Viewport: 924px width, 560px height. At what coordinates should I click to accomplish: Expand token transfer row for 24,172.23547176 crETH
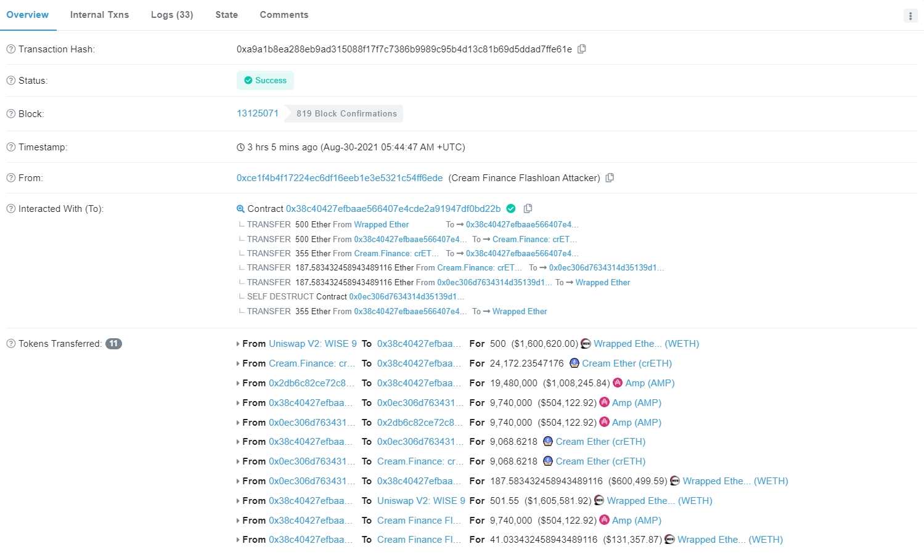coord(238,363)
